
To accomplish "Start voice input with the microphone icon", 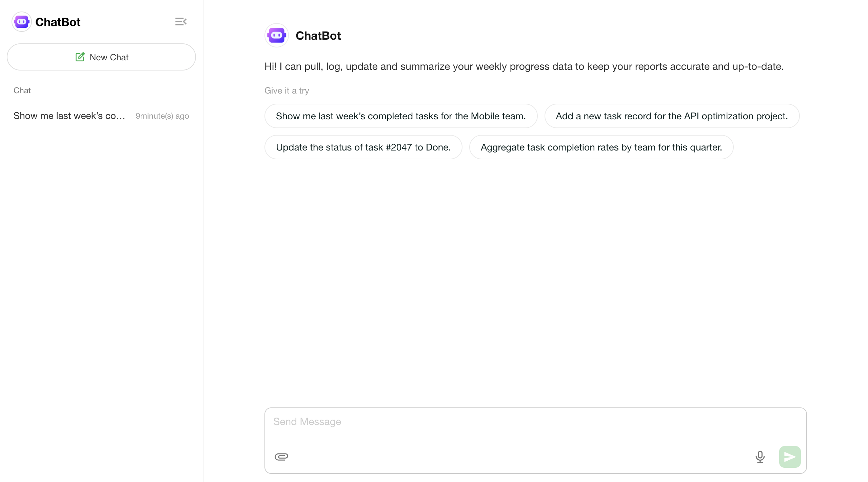I will pos(760,457).
